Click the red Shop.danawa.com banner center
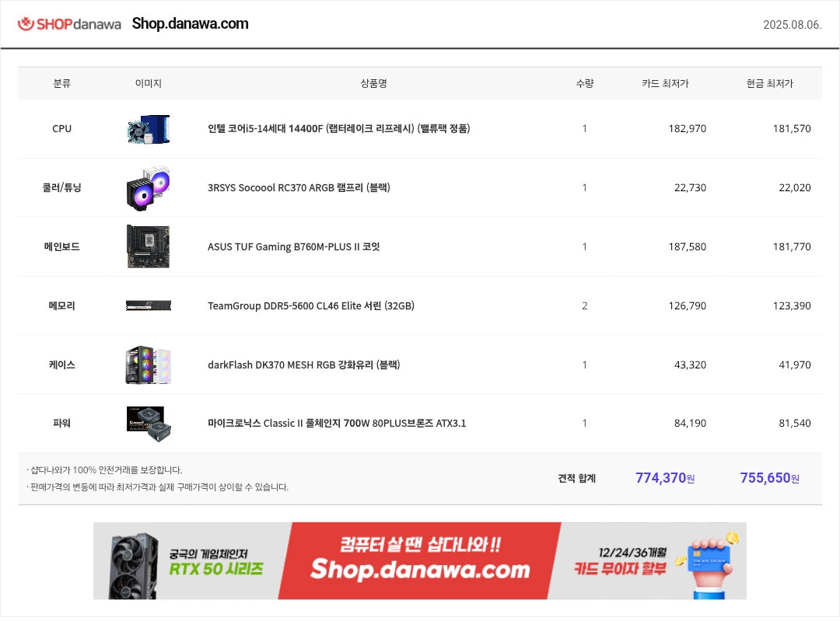840x621 pixels. pos(420,560)
